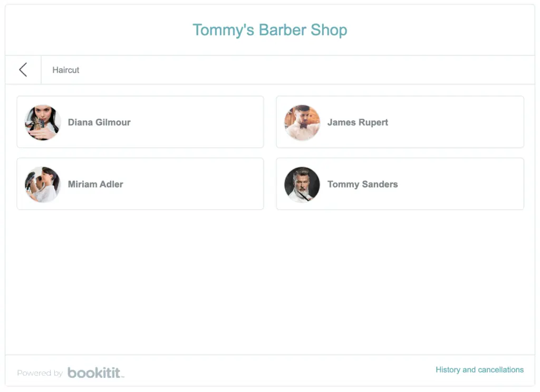The width and height of the screenshot is (540, 392).
Task: Open History and cancellations link
Action: 479,370
